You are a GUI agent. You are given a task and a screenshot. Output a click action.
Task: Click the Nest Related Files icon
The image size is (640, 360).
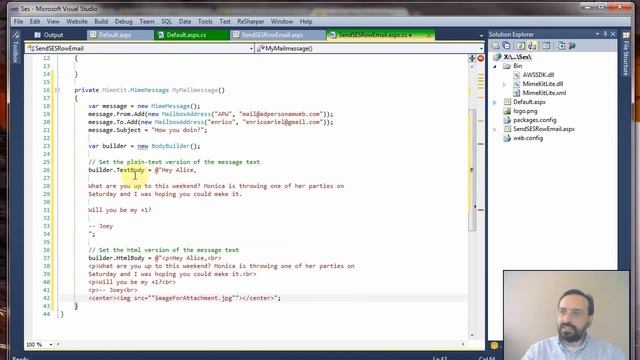532,46
